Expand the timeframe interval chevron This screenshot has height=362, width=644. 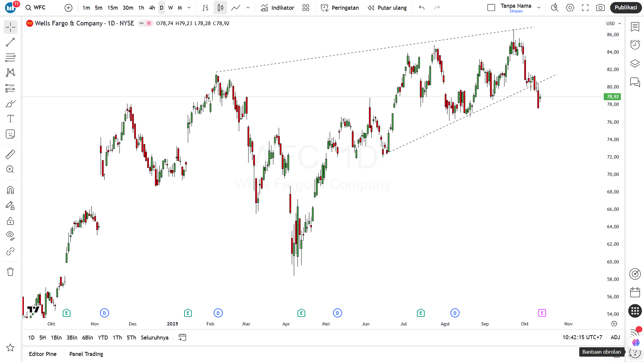point(189,8)
